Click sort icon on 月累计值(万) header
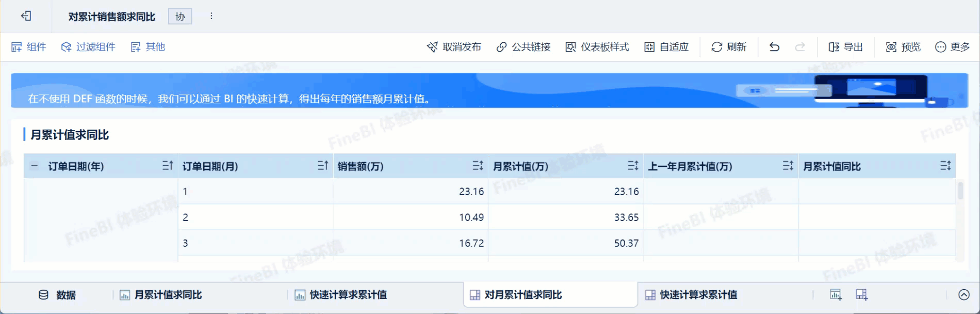This screenshot has height=314, width=980. (x=633, y=166)
